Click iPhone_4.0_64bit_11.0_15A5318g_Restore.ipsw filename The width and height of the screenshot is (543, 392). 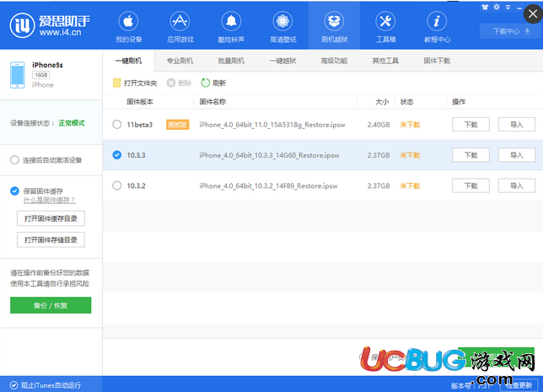[x=272, y=125]
